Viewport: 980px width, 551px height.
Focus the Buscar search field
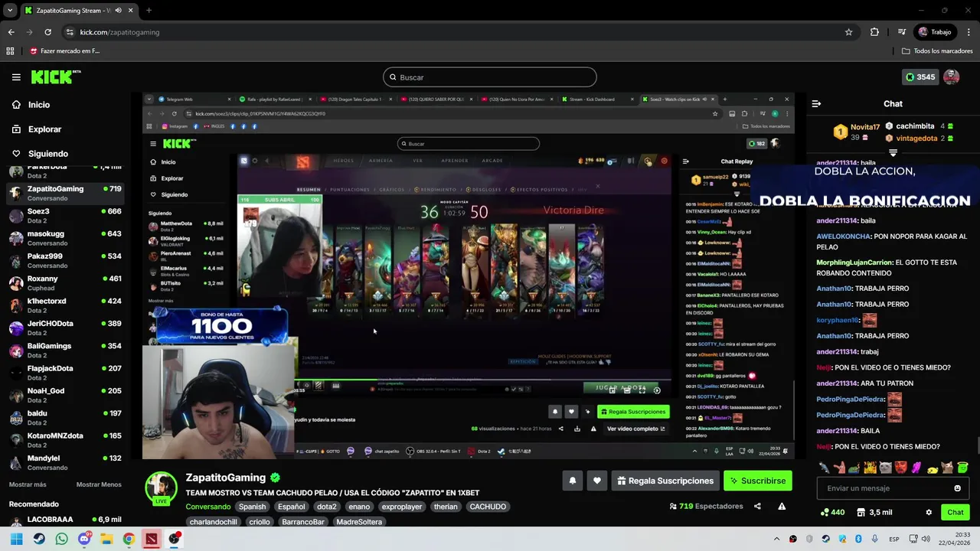[489, 77]
